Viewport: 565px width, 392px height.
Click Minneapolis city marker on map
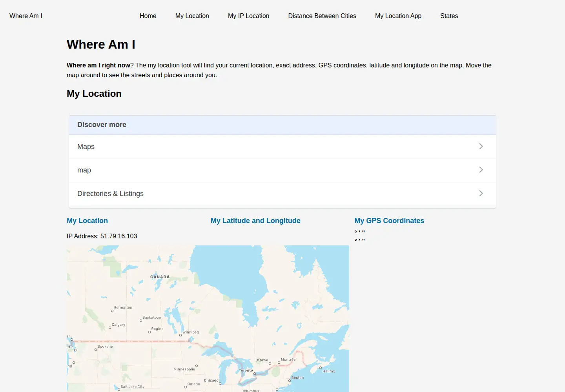point(197,366)
